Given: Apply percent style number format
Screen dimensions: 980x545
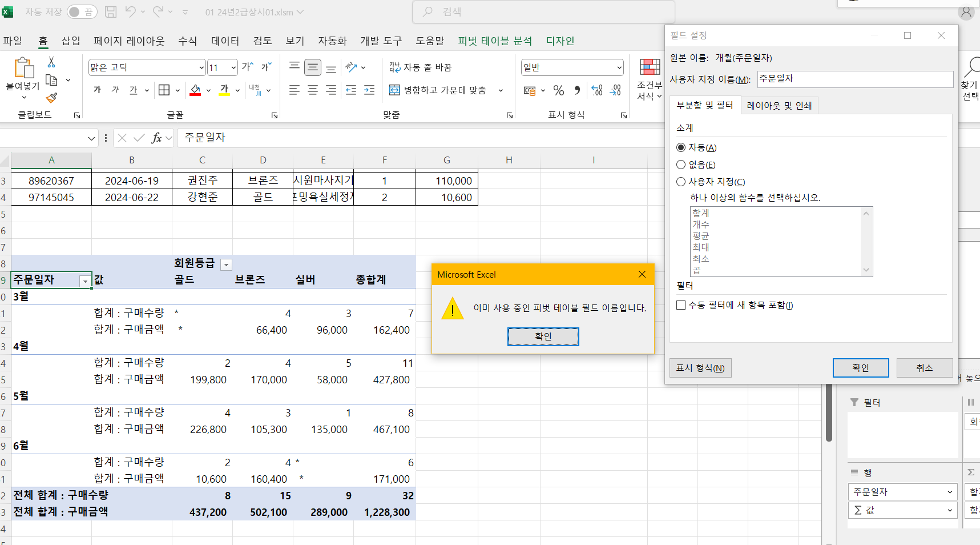Looking at the screenshot, I should [x=558, y=90].
